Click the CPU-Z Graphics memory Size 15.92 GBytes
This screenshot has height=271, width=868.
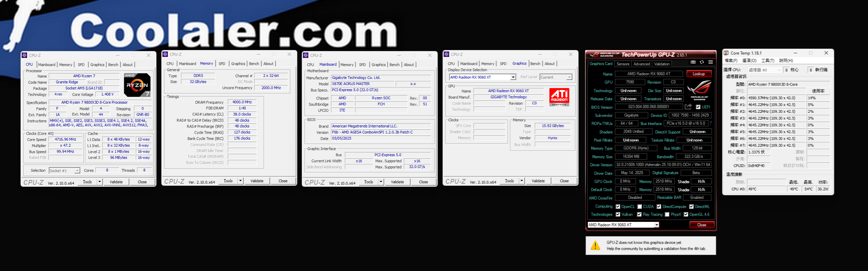coord(553,126)
